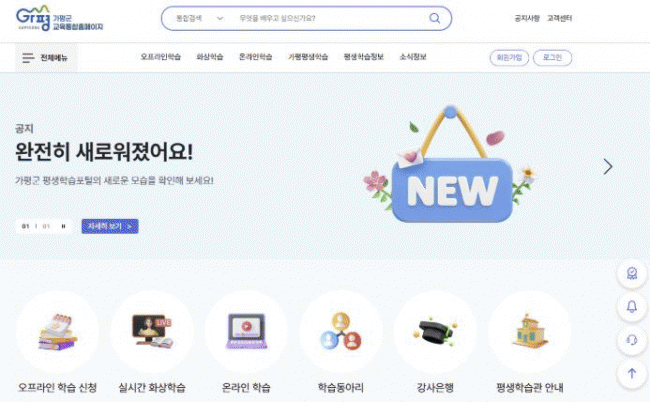The width and height of the screenshot is (650, 402).
Task: Click the 회원가입 button
Action: [x=509, y=58]
